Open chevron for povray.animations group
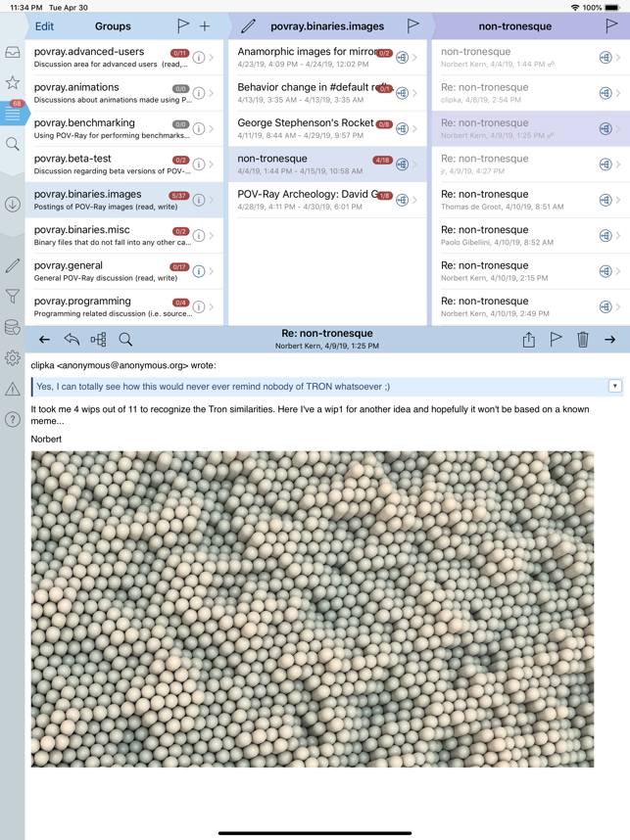This screenshot has width=630, height=840. tap(212, 93)
